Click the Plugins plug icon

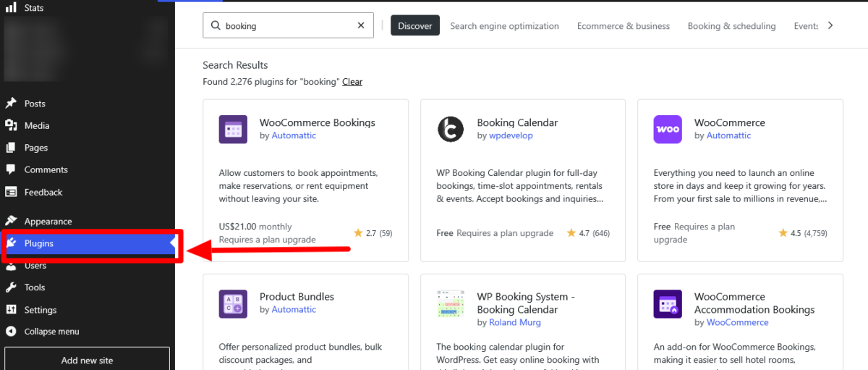(x=11, y=243)
